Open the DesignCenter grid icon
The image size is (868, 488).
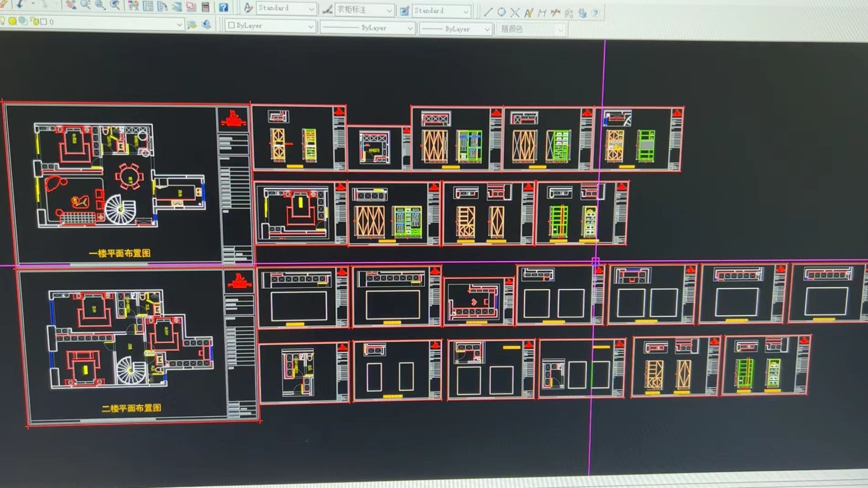[x=148, y=6]
